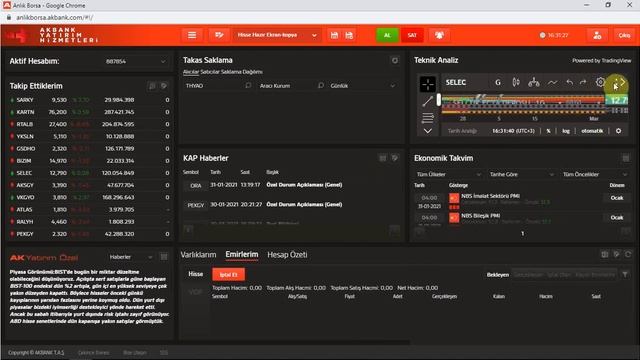The width and height of the screenshot is (640, 360).
Task: Select SARKY row in watchlist
Action: (x=89, y=100)
